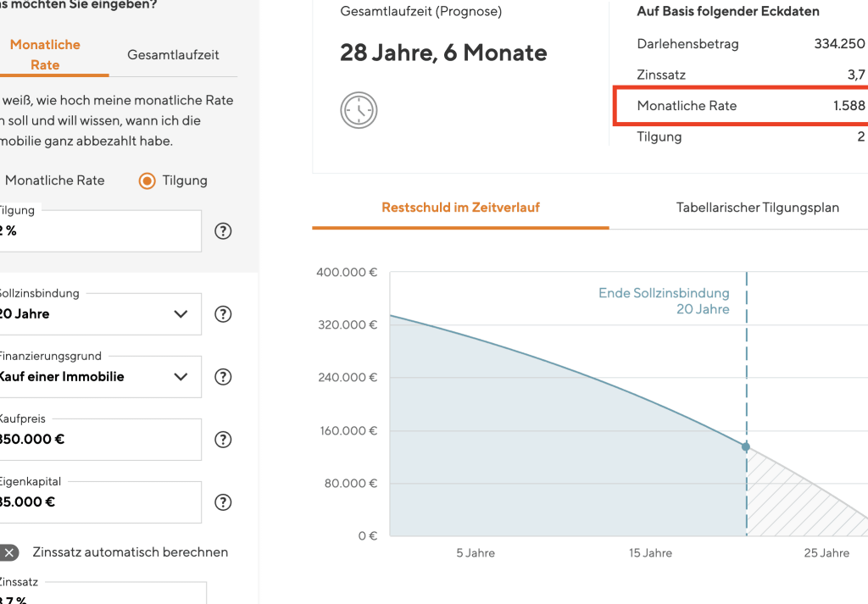This screenshot has width=868, height=604.
Task: Open help icon beside Eigenkapital
Action: point(223,502)
